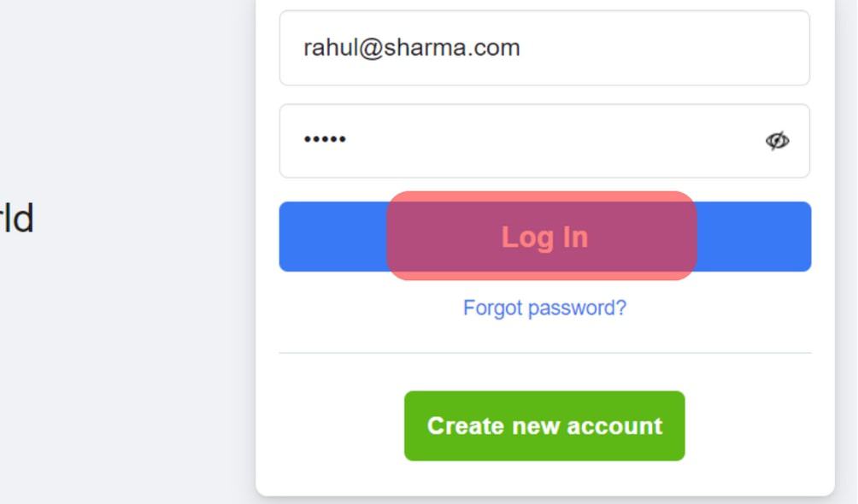
Task: Focus the password input field
Action: click(544, 141)
